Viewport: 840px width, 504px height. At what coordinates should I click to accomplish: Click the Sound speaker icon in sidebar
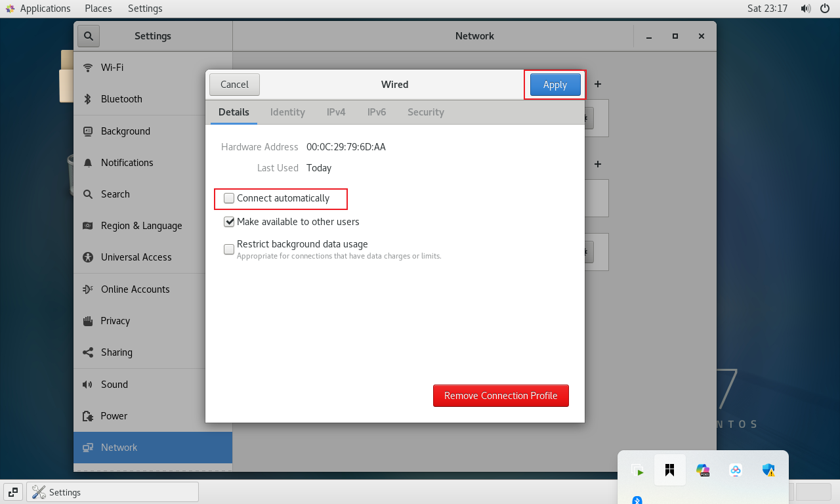88,385
